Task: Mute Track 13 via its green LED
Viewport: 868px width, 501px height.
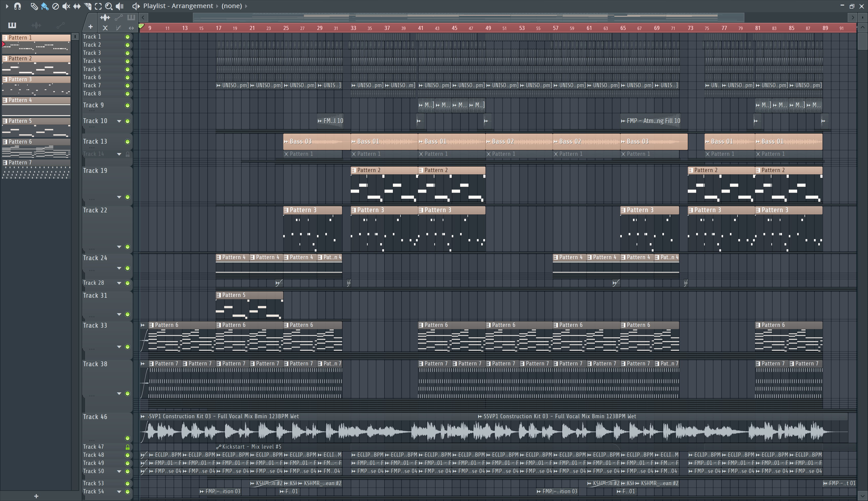Action: pyautogui.click(x=128, y=142)
